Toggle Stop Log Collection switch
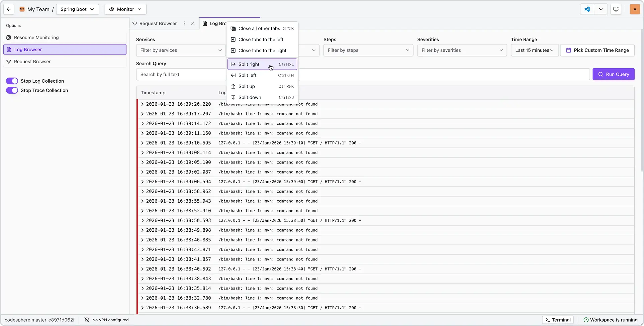The image size is (644, 326). pos(12,81)
